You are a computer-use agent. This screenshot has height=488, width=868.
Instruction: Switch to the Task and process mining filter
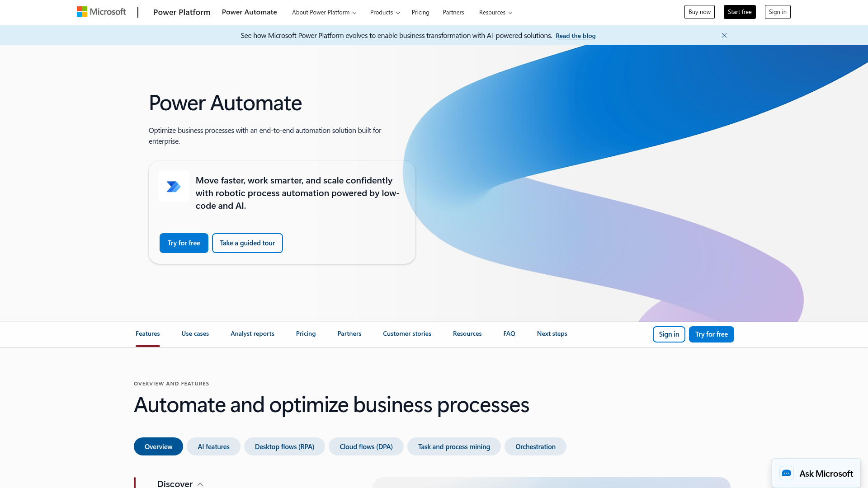click(454, 446)
